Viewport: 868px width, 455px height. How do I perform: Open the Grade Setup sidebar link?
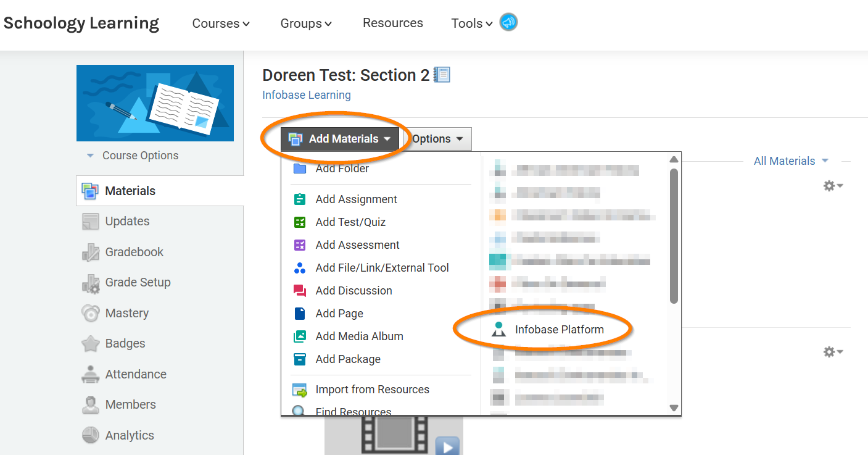[x=138, y=282]
